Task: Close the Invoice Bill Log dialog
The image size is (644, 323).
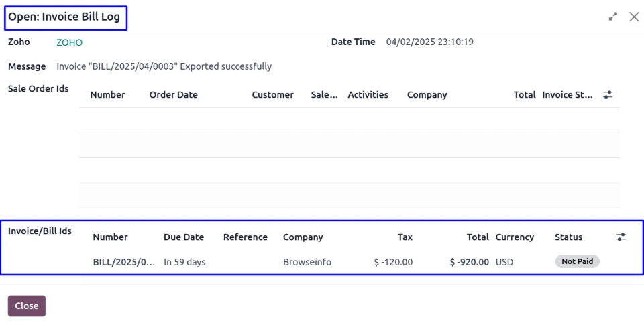Action: click(x=634, y=17)
